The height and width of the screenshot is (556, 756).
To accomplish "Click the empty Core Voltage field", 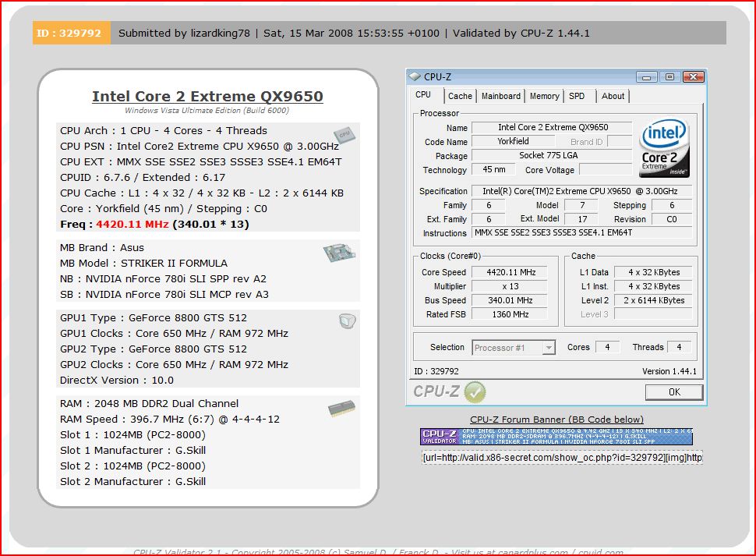I will coord(606,169).
